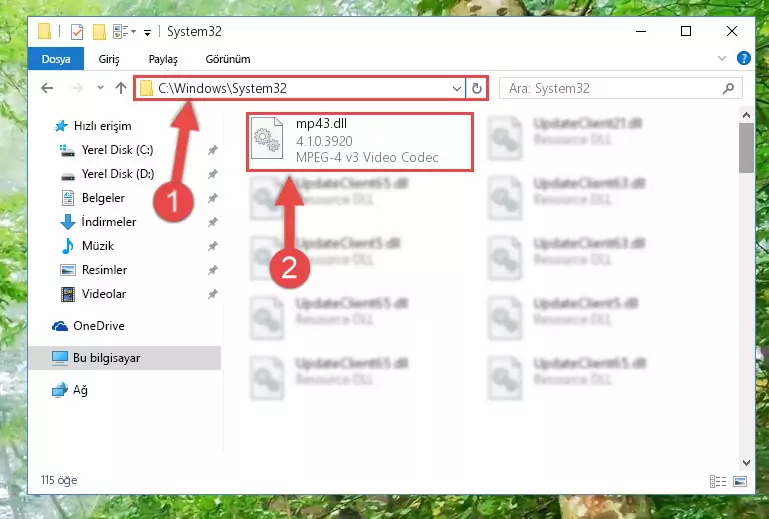The image size is (769, 519).
Task: Switch to the Giriş ribbon tab
Action: click(109, 59)
